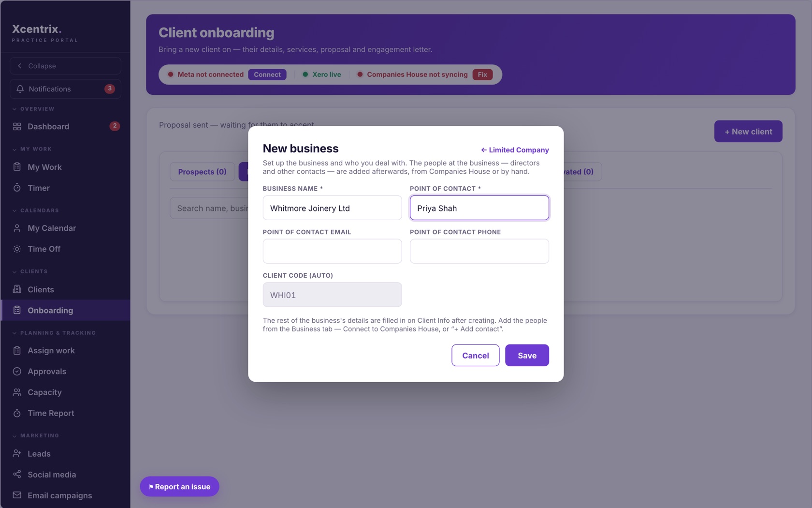Open the Prospects (0) tab

pos(202,172)
